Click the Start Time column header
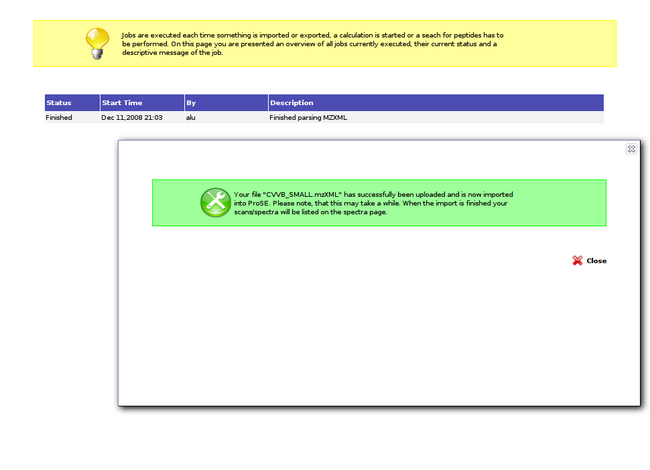The image size is (650, 470). click(x=142, y=103)
